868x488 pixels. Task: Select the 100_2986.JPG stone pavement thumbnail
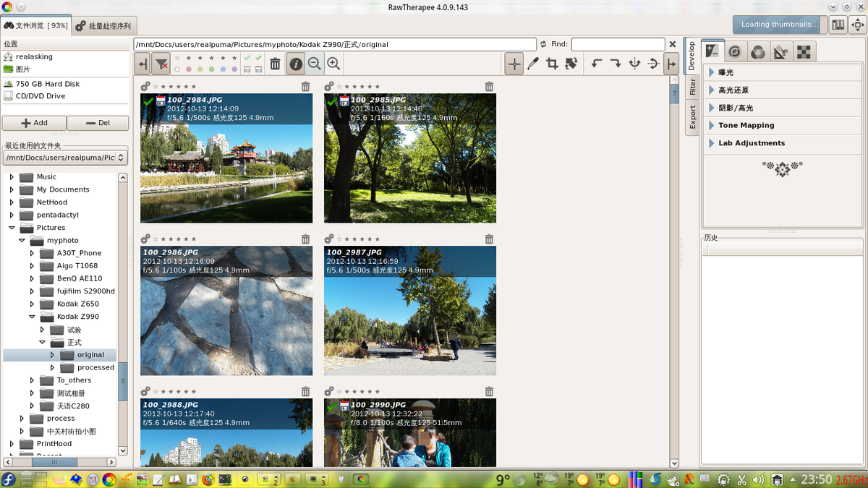226,311
